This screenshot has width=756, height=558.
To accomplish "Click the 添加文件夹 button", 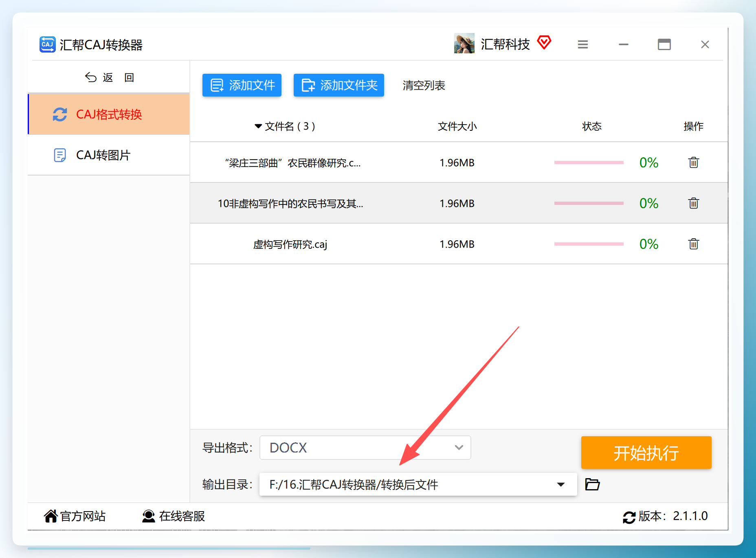I will click(x=339, y=85).
